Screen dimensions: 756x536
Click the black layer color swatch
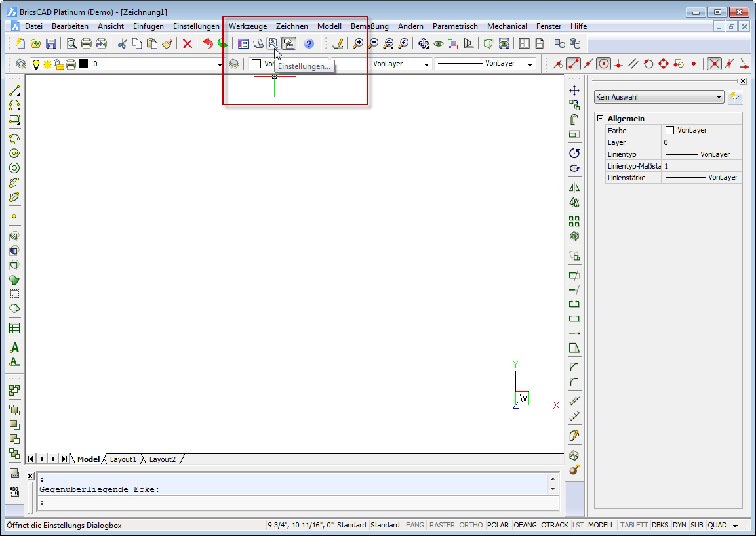pos(83,64)
